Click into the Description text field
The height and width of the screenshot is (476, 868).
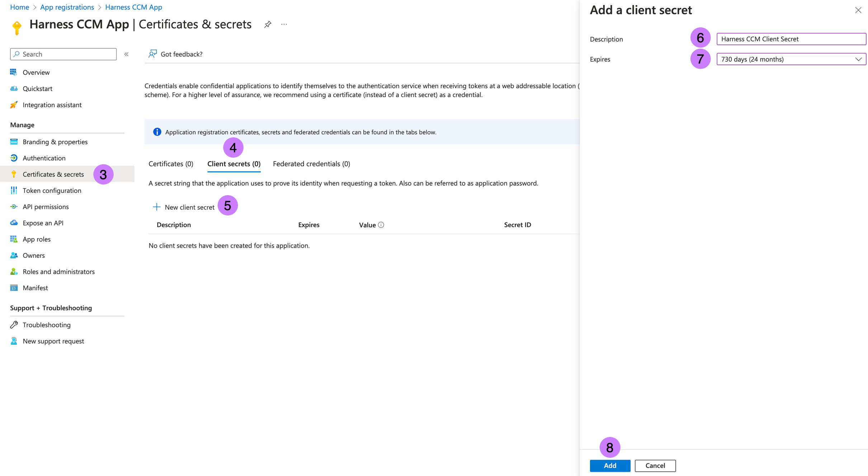click(791, 39)
